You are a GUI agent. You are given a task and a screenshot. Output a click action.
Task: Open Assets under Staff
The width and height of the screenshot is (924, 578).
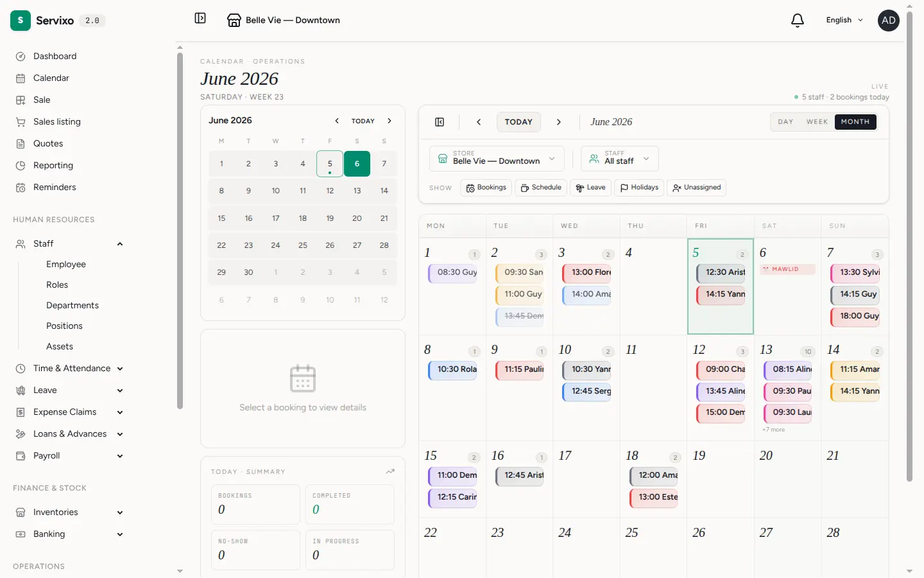[x=60, y=347]
